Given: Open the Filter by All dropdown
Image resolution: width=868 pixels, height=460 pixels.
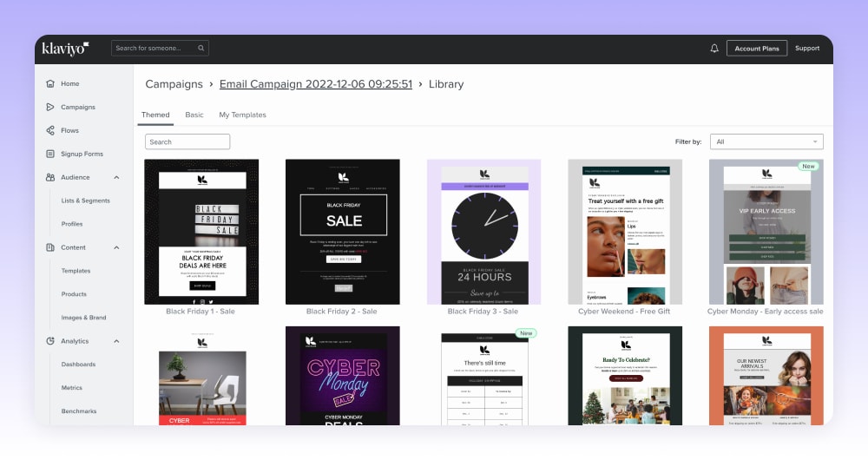Looking at the screenshot, I should coord(766,141).
